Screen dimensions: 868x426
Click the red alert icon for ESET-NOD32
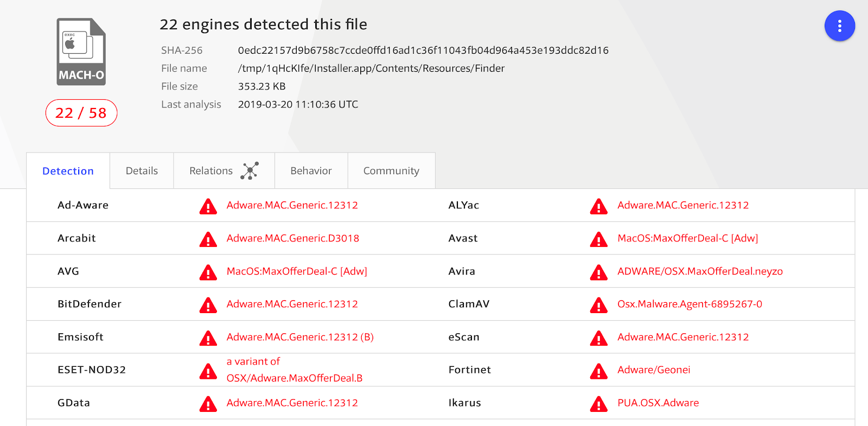(x=208, y=371)
